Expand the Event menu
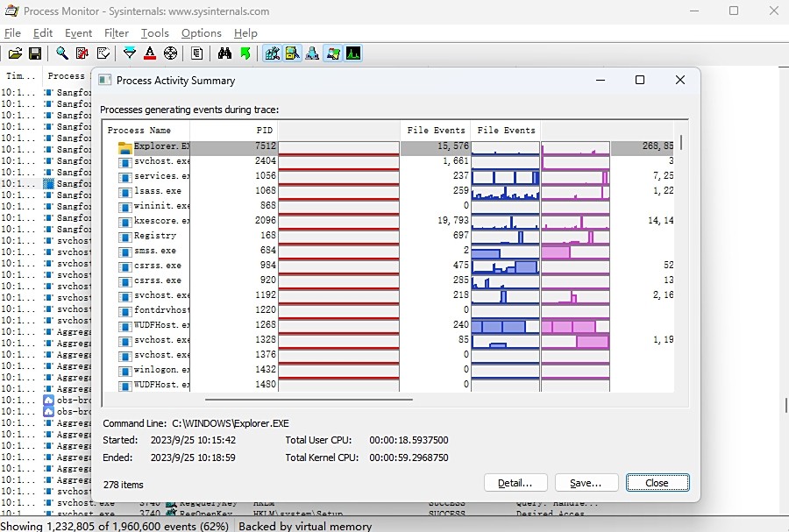 pyautogui.click(x=78, y=33)
